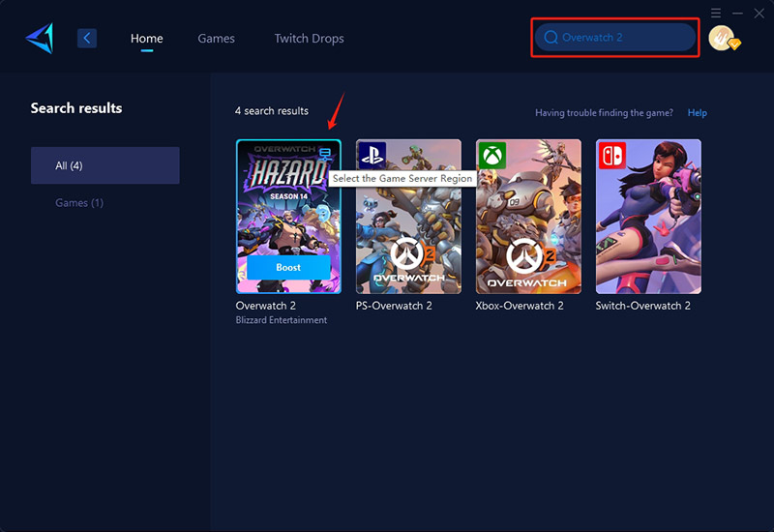774x532 pixels.
Task: Boost Overwatch 2 with the Boost button
Action: 288,268
